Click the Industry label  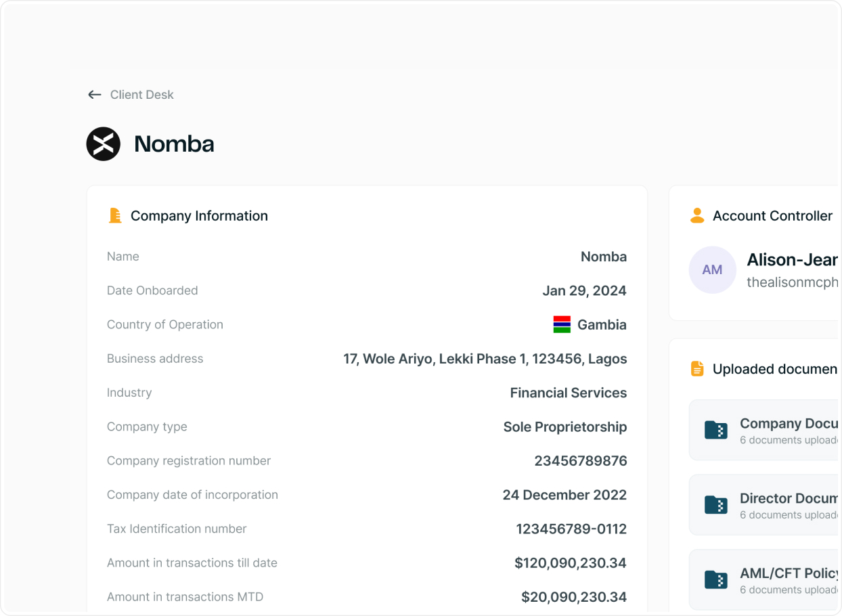tap(129, 393)
